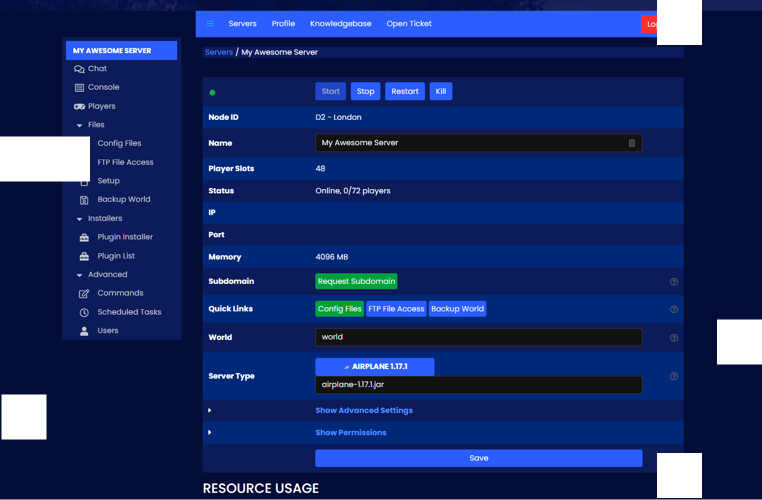Click the Player Slots value 48

point(320,169)
